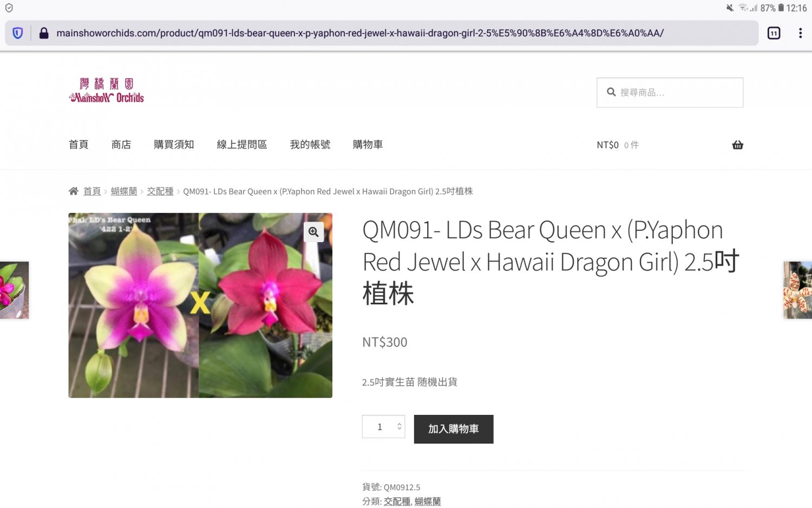Go to 我的帳號 page
Screen dimensions: 812x508
click(310, 145)
